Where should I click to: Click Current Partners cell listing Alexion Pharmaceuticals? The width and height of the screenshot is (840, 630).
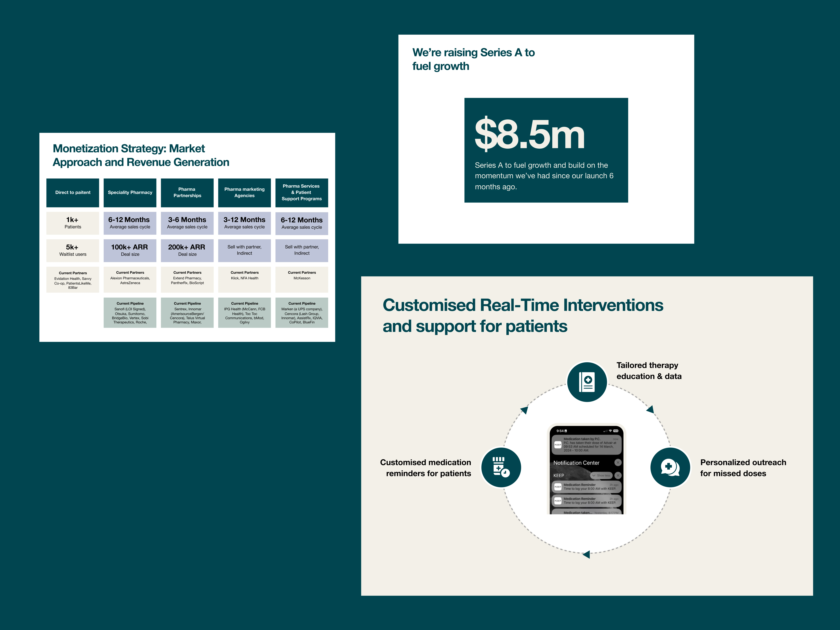130,279
